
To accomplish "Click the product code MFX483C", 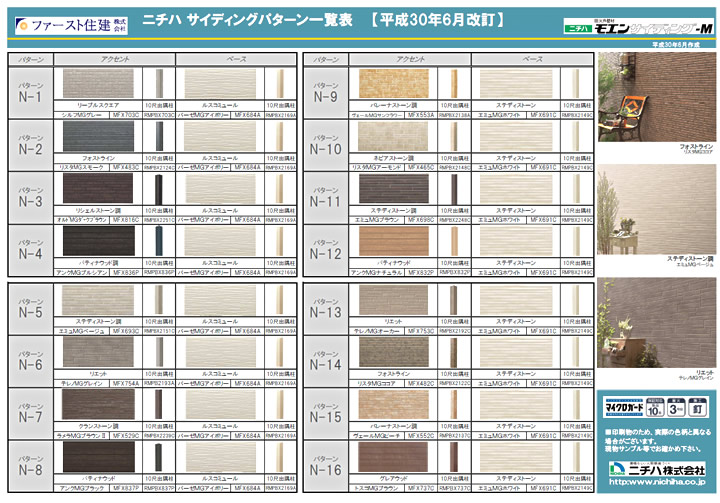I will (x=126, y=167).
